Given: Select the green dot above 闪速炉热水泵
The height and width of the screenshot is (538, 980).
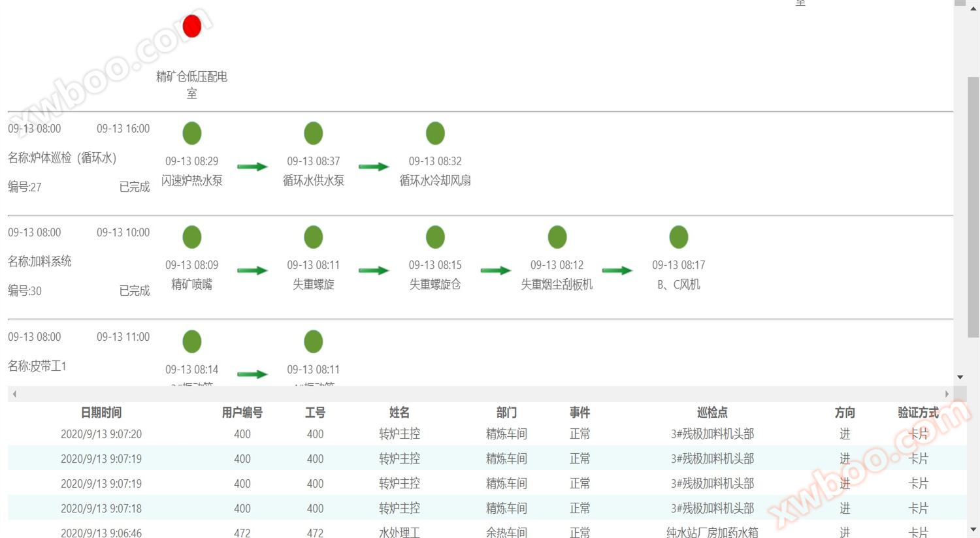Looking at the screenshot, I should pos(192,133).
